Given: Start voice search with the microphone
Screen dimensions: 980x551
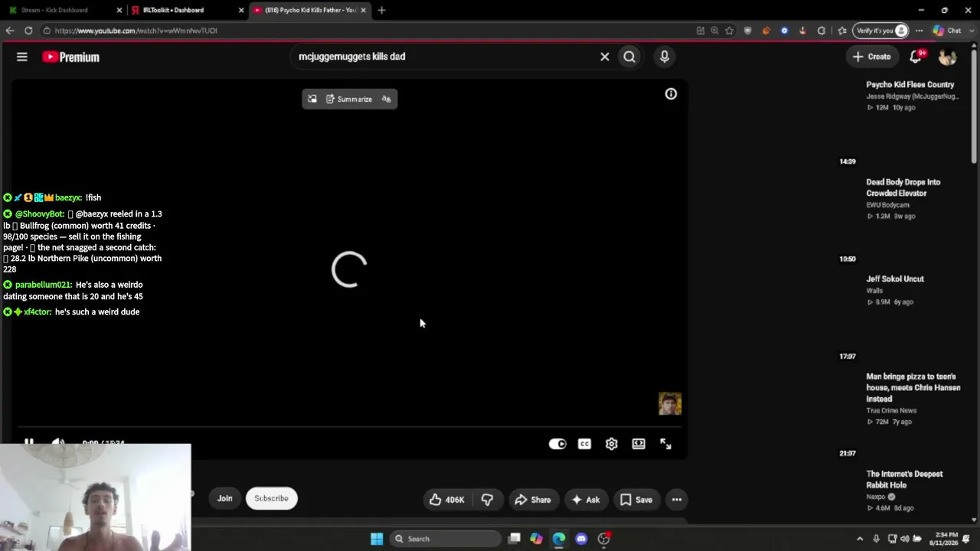Looking at the screenshot, I should [x=665, y=57].
